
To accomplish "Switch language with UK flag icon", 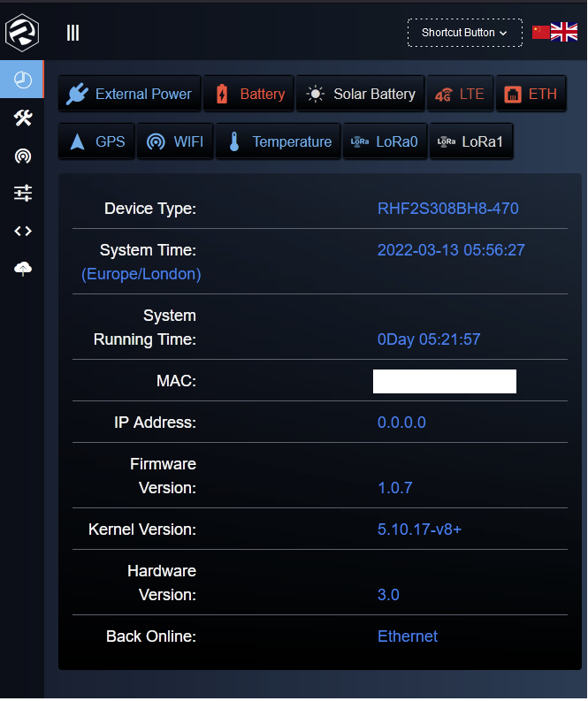I will (x=564, y=32).
